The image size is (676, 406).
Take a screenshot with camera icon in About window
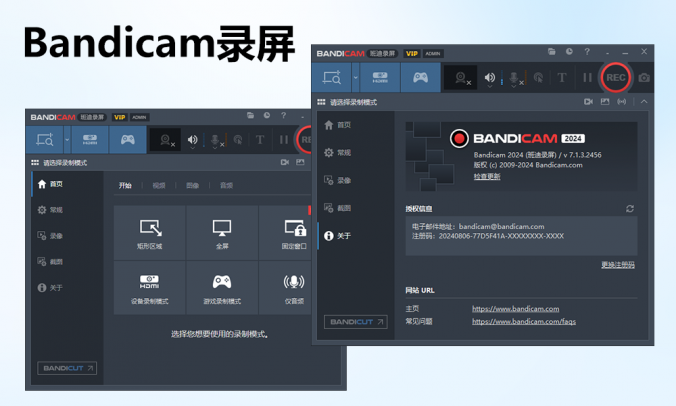[x=644, y=78]
